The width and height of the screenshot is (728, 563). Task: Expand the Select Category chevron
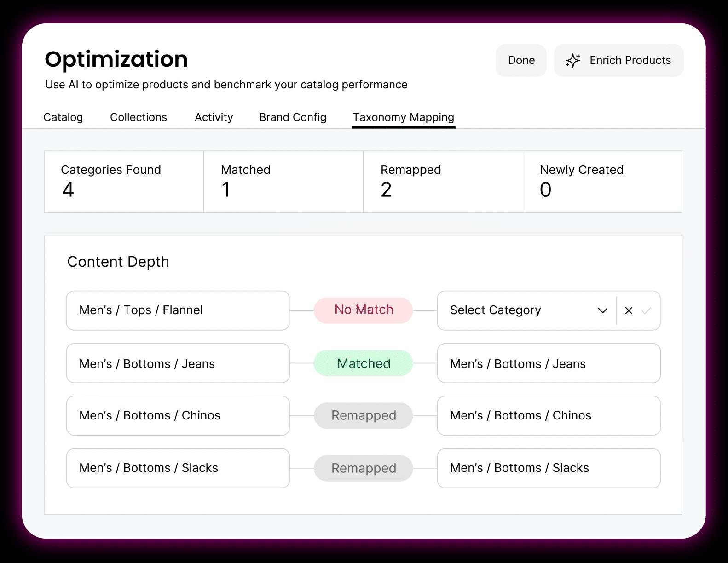click(603, 310)
